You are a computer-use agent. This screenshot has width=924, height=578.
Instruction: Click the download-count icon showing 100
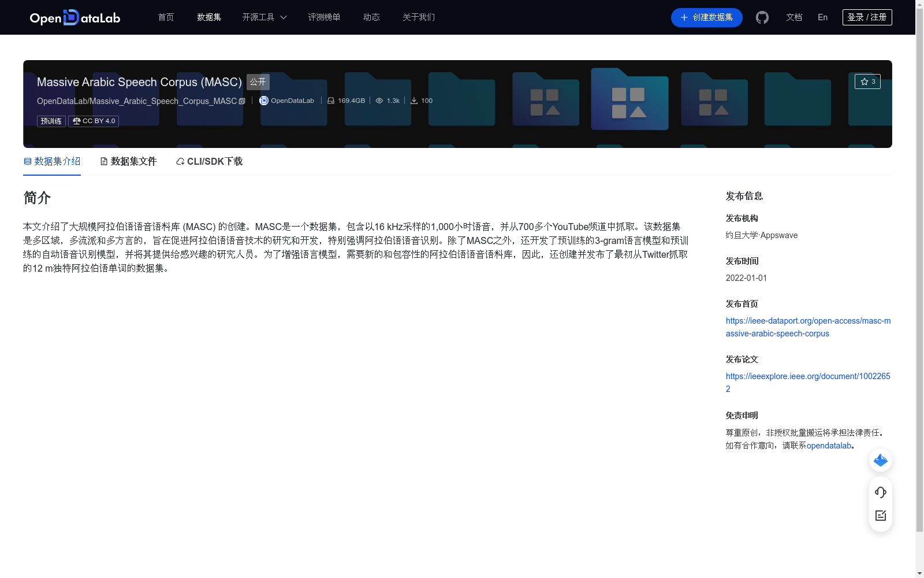tap(414, 100)
